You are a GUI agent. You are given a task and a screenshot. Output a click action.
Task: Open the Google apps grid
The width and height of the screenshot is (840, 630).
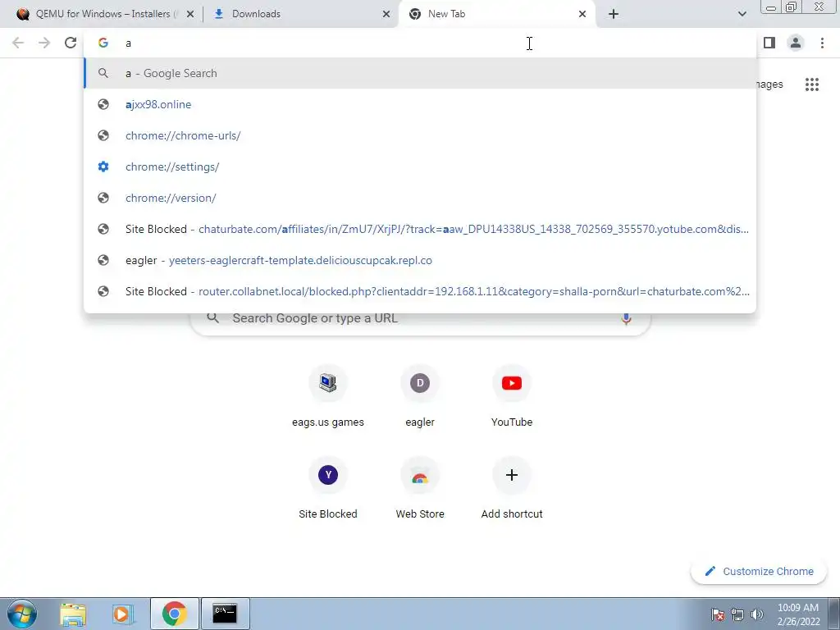pyautogui.click(x=812, y=84)
